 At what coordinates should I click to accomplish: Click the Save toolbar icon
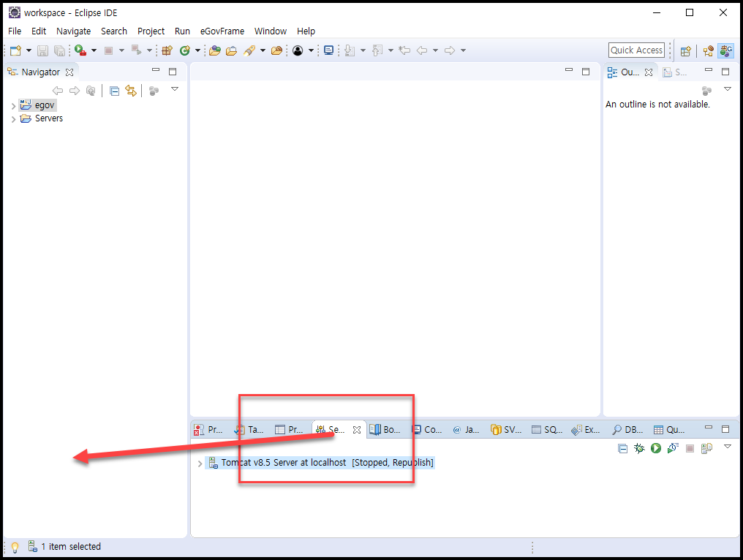(x=42, y=50)
